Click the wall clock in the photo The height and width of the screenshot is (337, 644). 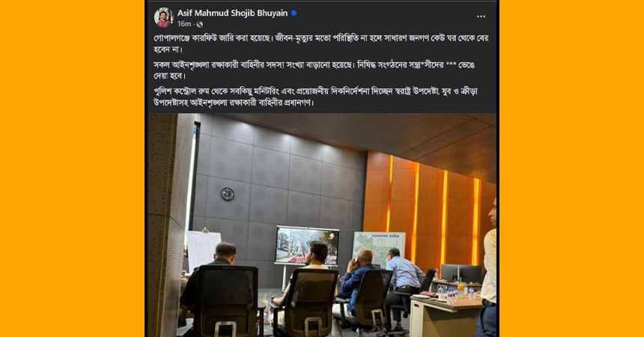click(x=228, y=194)
